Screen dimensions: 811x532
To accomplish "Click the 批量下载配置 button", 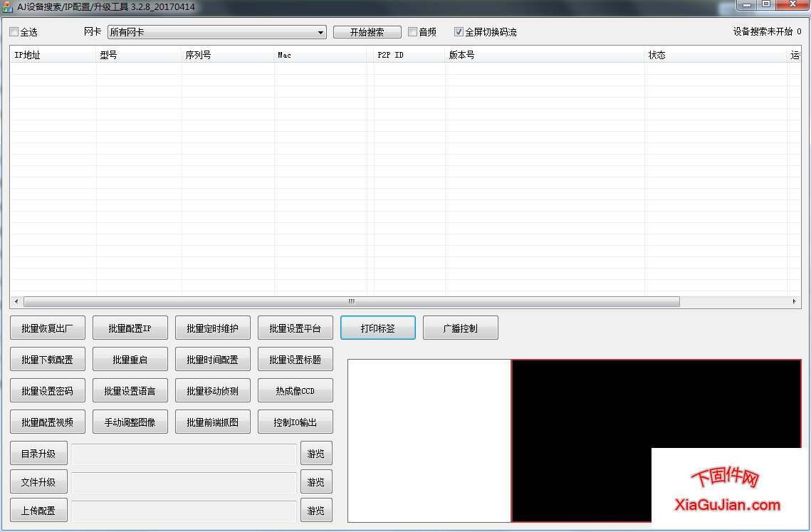I will 48,359.
